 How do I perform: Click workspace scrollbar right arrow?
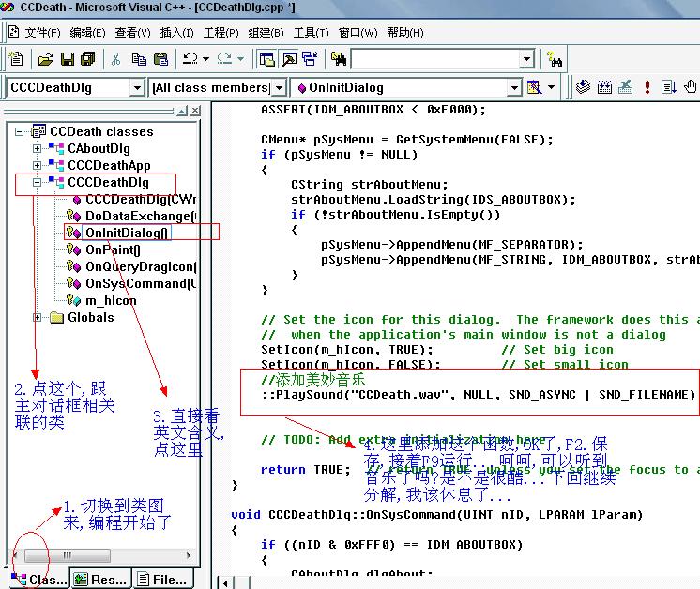tap(189, 555)
